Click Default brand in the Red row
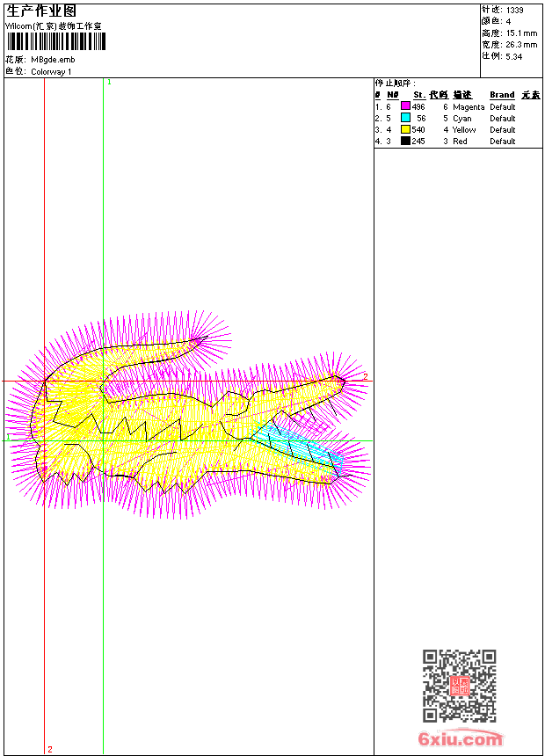 click(x=503, y=142)
